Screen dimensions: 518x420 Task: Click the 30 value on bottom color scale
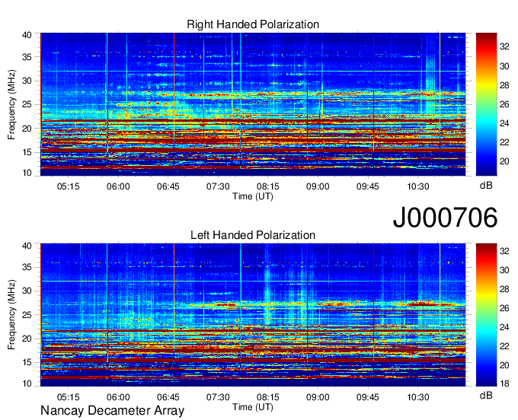pos(504,271)
